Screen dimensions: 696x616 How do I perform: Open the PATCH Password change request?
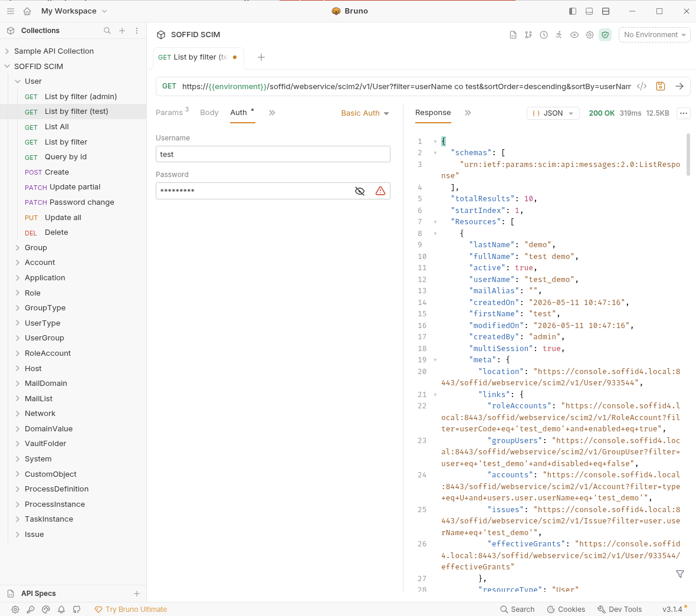73,202
